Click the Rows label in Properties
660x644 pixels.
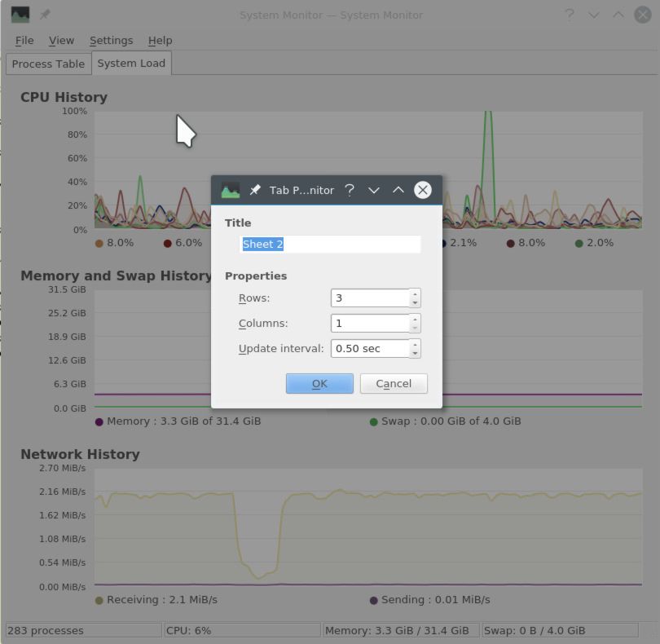click(x=254, y=298)
